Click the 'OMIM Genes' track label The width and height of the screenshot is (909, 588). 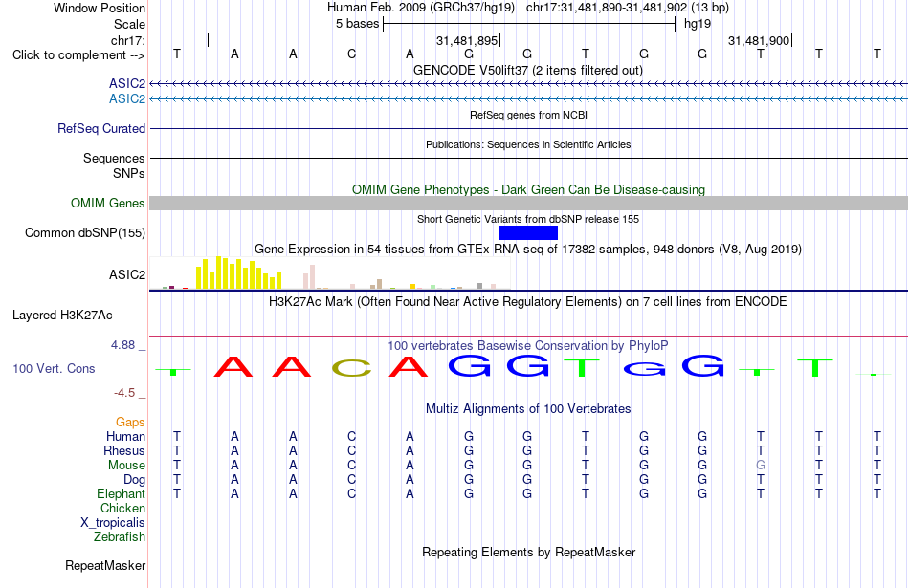(108, 204)
